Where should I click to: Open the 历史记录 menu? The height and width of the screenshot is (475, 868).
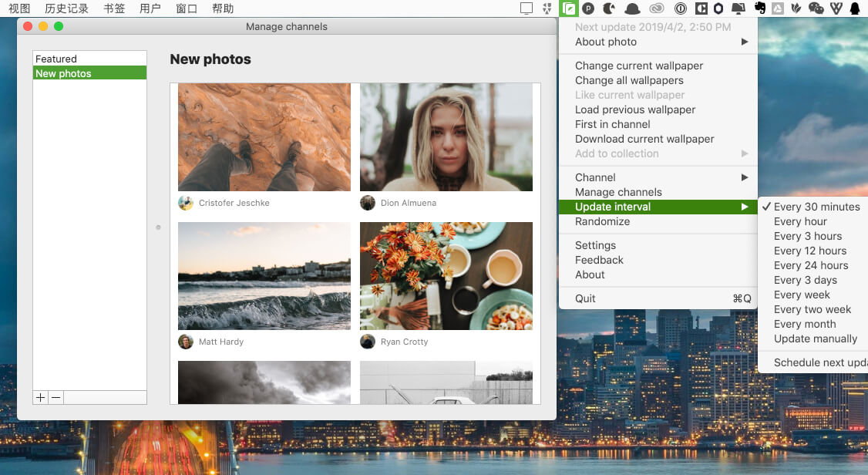tap(66, 8)
